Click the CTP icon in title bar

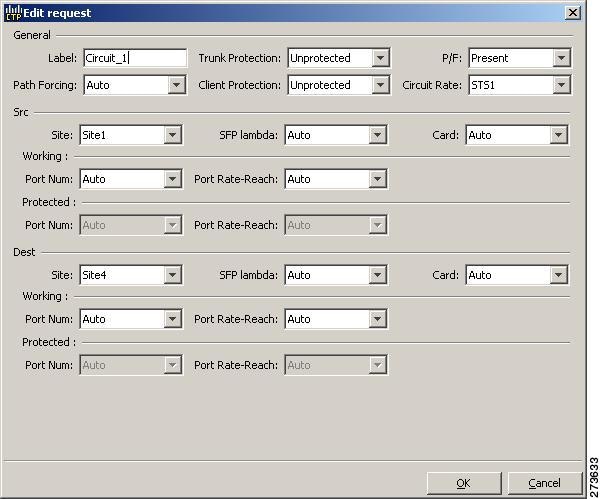[13, 13]
